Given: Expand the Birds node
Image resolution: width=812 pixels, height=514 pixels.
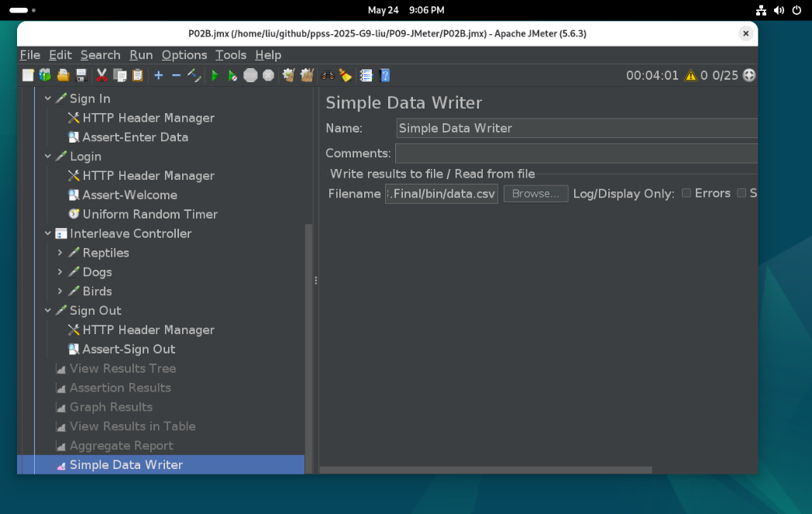Looking at the screenshot, I should point(60,291).
